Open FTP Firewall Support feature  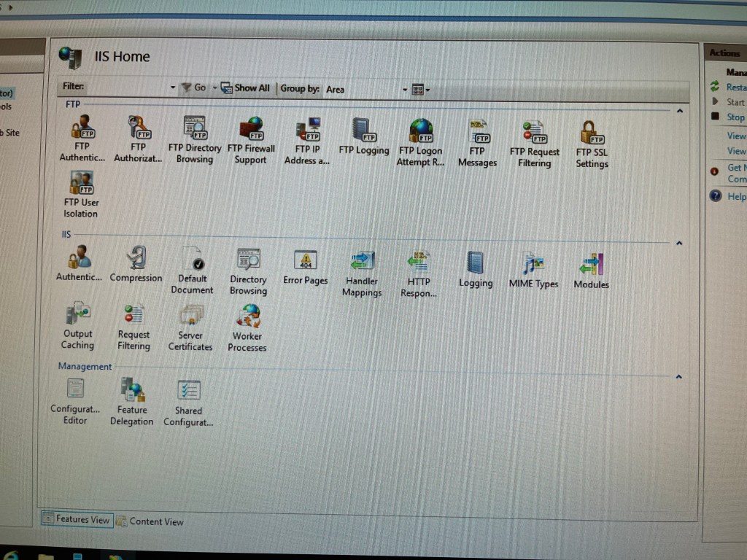pos(251,130)
